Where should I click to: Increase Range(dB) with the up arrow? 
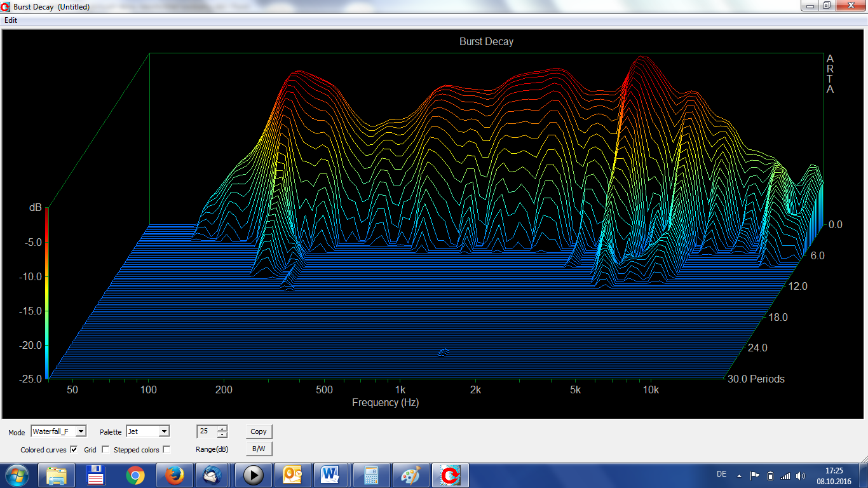(222, 428)
